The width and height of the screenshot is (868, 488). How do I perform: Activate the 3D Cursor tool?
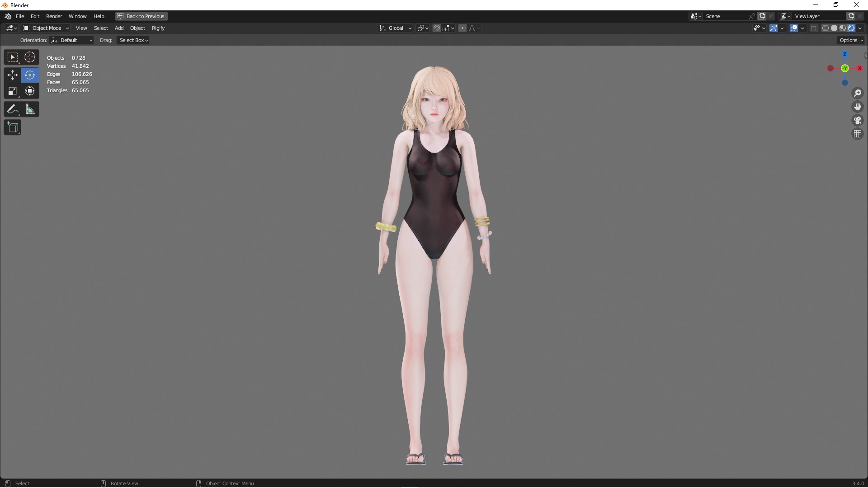click(x=30, y=57)
